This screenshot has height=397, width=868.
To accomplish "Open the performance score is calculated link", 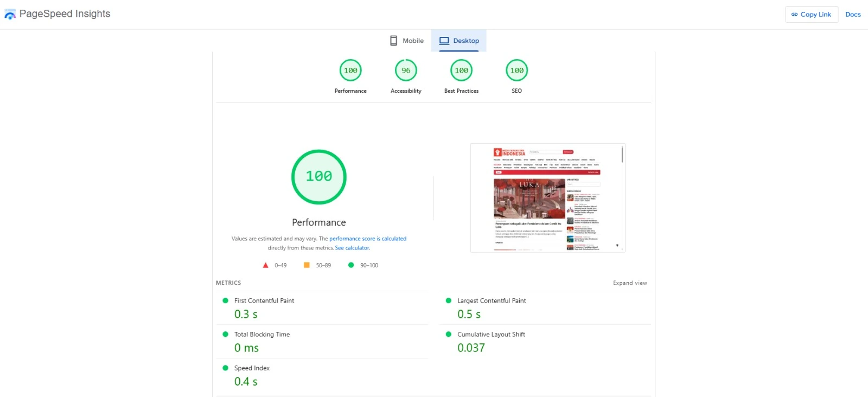I will tap(368, 239).
